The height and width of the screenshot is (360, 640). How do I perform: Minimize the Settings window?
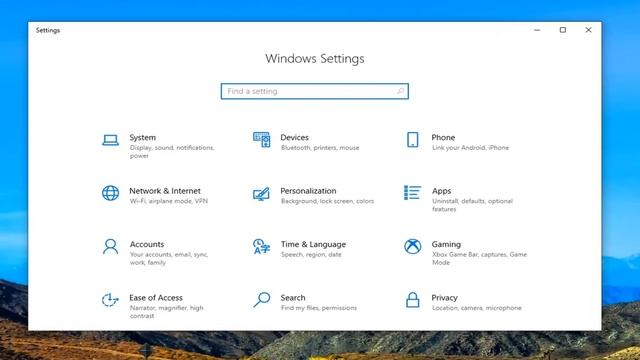click(537, 30)
